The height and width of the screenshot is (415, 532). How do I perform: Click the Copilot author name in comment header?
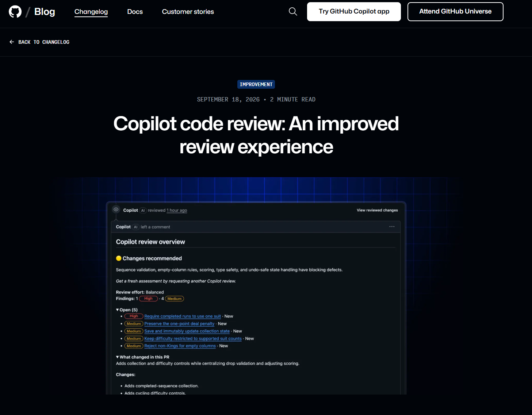[123, 227]
